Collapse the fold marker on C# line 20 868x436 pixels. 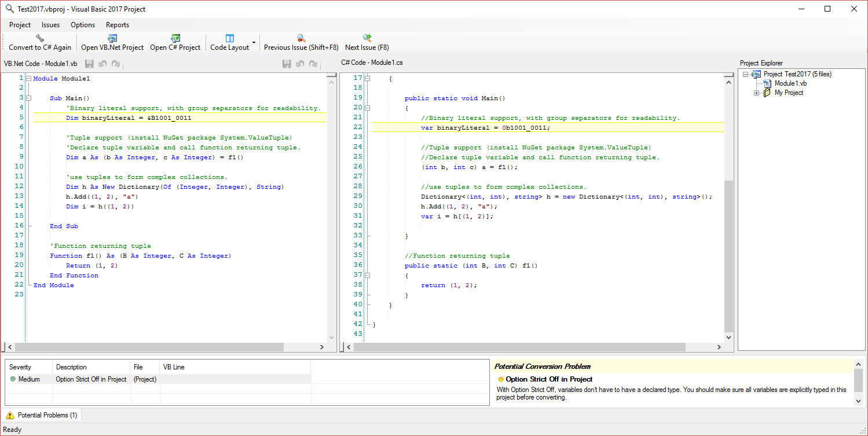pos(368,108)
